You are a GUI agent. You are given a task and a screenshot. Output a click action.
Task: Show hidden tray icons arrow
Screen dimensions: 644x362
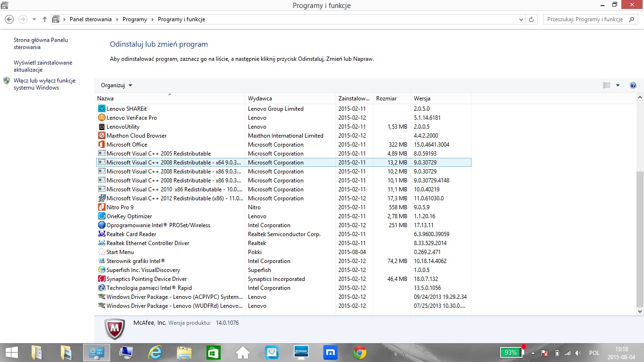[533, 353]
